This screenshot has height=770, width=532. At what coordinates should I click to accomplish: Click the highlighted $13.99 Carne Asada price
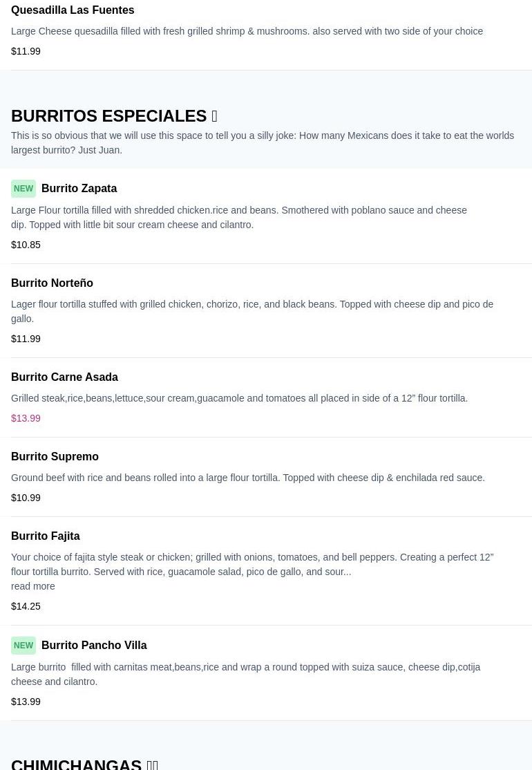(26, 418)
